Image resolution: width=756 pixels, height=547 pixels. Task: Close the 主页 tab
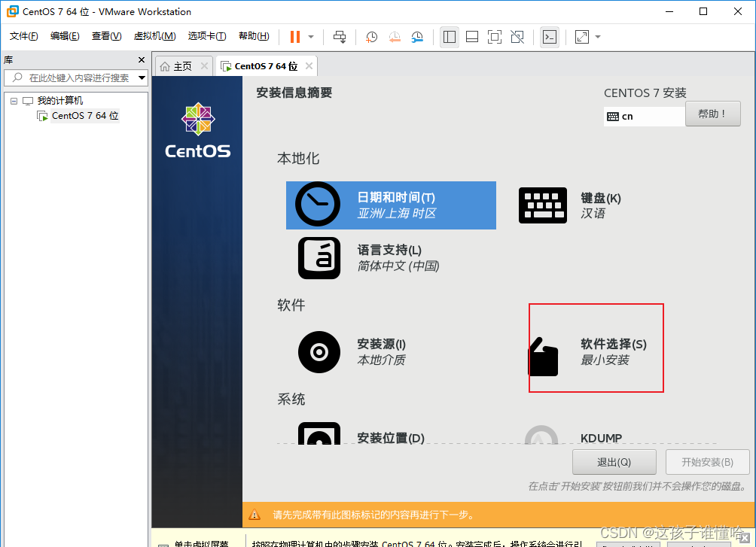(204, 66)
